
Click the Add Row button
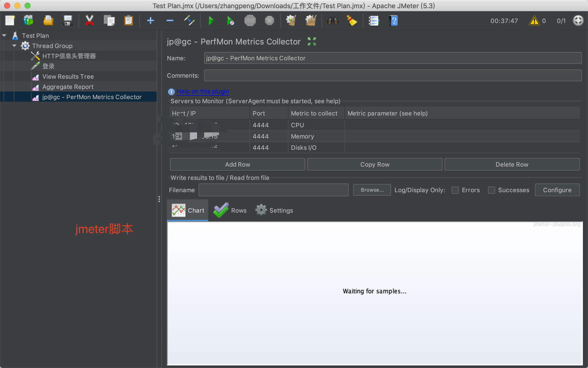pos(237,164)
